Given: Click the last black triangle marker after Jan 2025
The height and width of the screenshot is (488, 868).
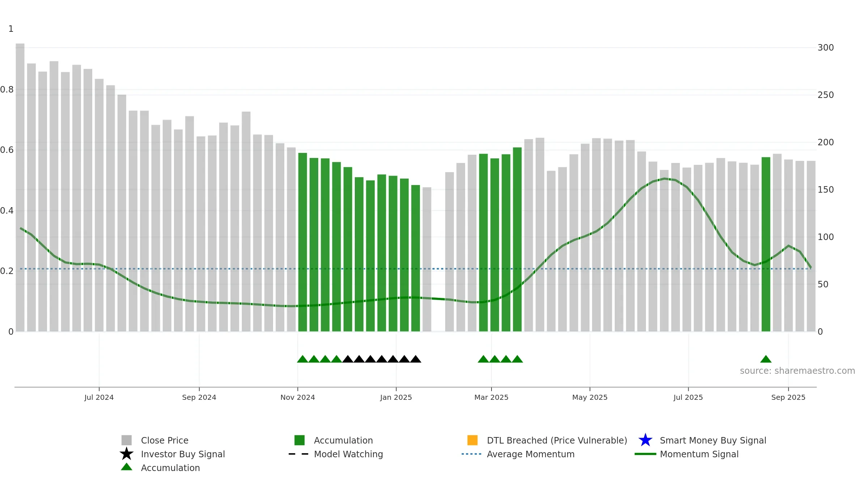Looking at the screenshot, I should tap(416, 359).
